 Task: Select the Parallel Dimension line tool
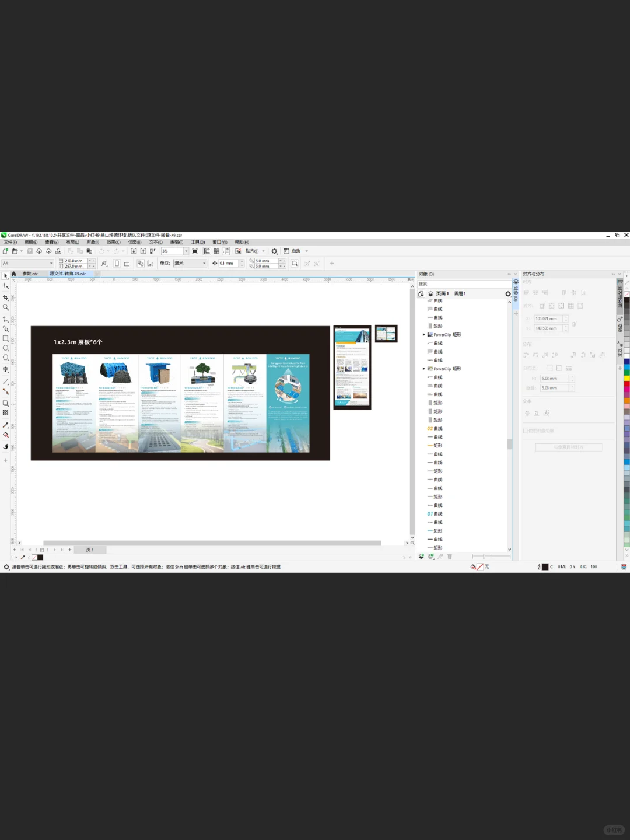[6, 381]
